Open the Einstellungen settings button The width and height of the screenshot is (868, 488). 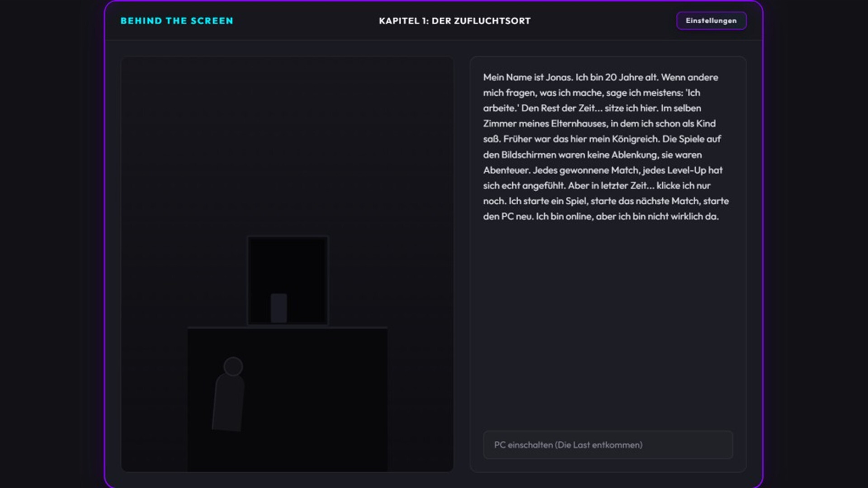[x=711, y=21]
